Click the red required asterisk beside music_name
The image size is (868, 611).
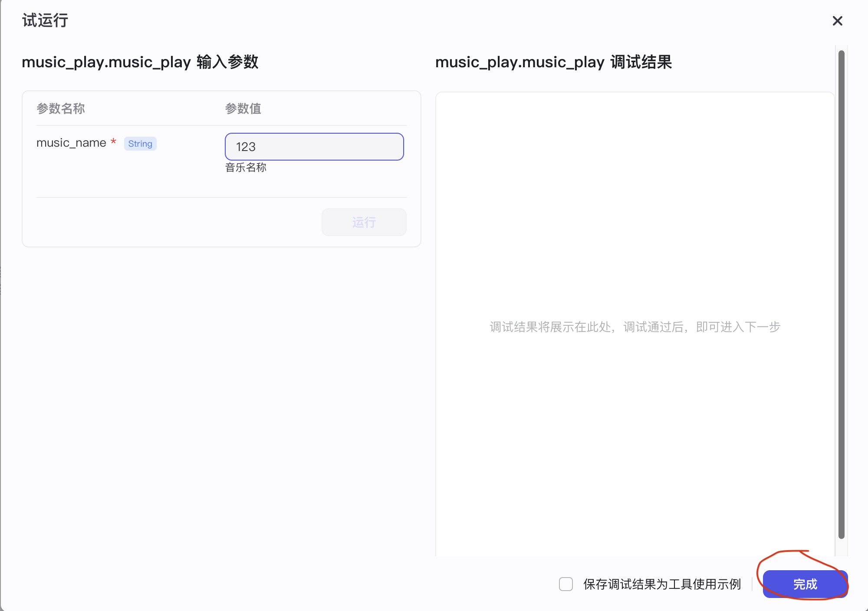coord(113,141)
